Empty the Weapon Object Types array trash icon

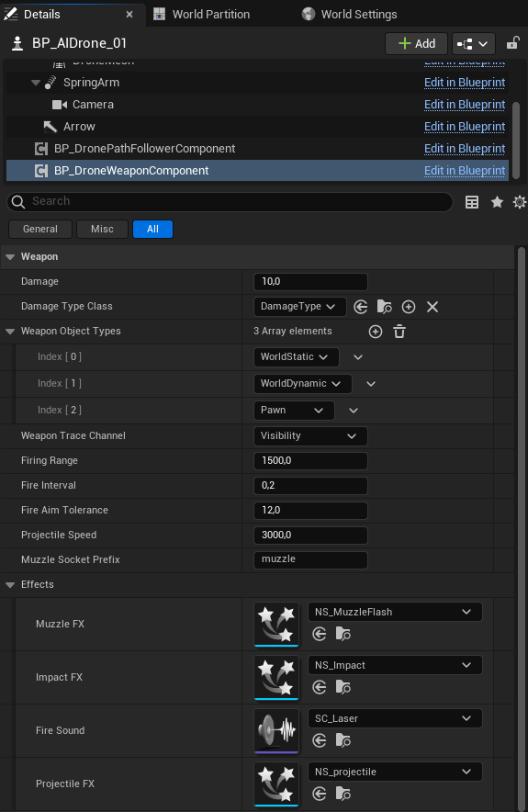pos(399,332)
